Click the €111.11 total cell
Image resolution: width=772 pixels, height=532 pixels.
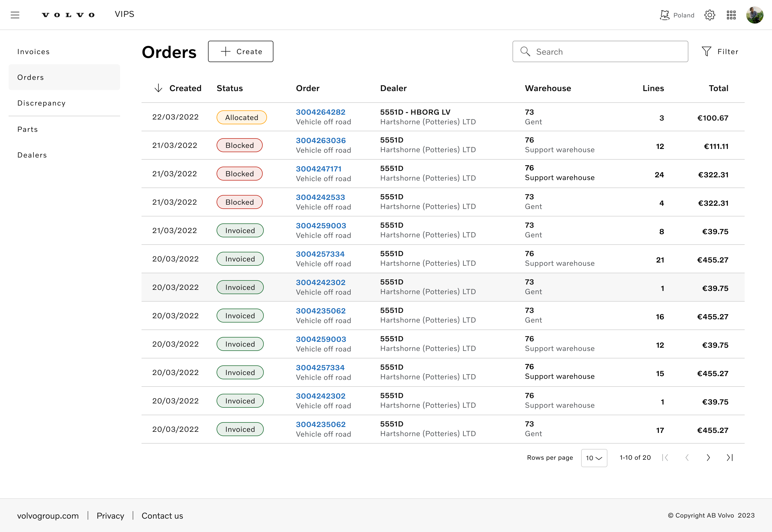716,146
